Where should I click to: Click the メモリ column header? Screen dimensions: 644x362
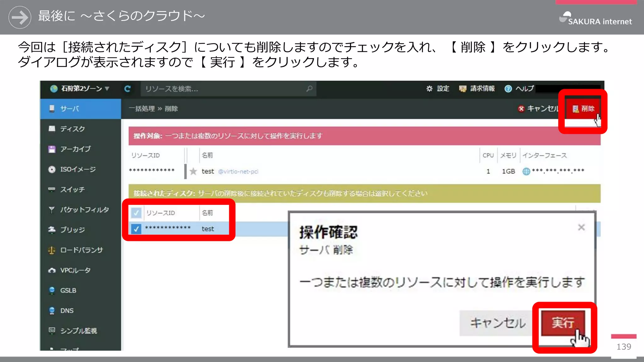pyautogui.click(x=508, y=155)
